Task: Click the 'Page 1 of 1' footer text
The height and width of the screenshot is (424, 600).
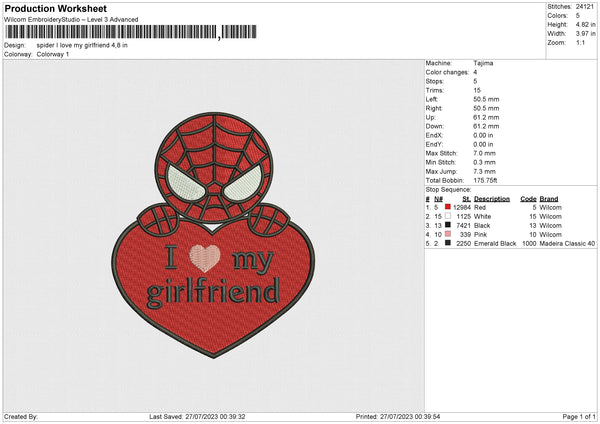Action: (x=579, y=416)
